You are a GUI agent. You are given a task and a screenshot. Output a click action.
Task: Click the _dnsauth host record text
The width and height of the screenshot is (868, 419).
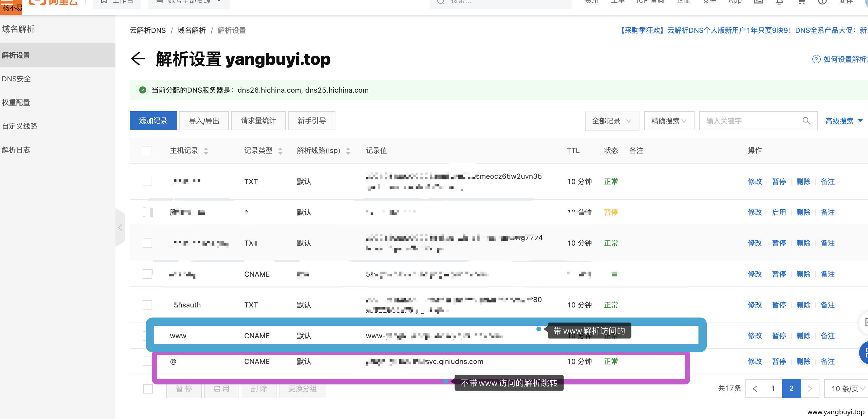[185, 305]
